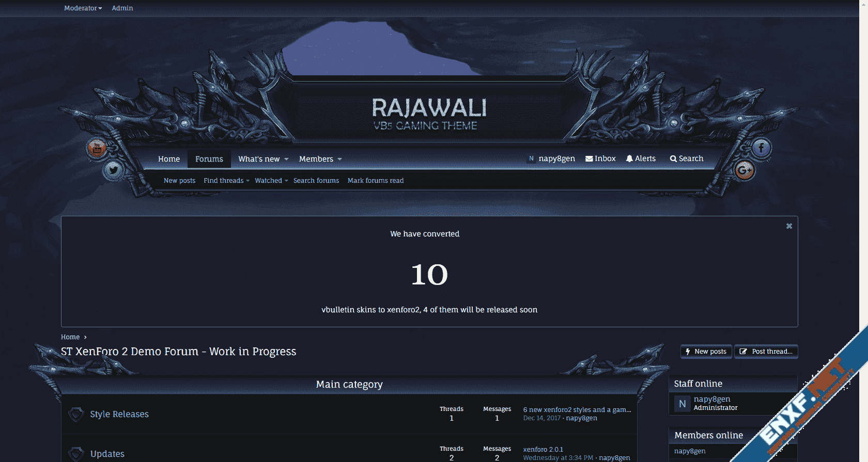Open the Google Plus social icon
Screen dimensions: 868x462
tap(744, 170)
